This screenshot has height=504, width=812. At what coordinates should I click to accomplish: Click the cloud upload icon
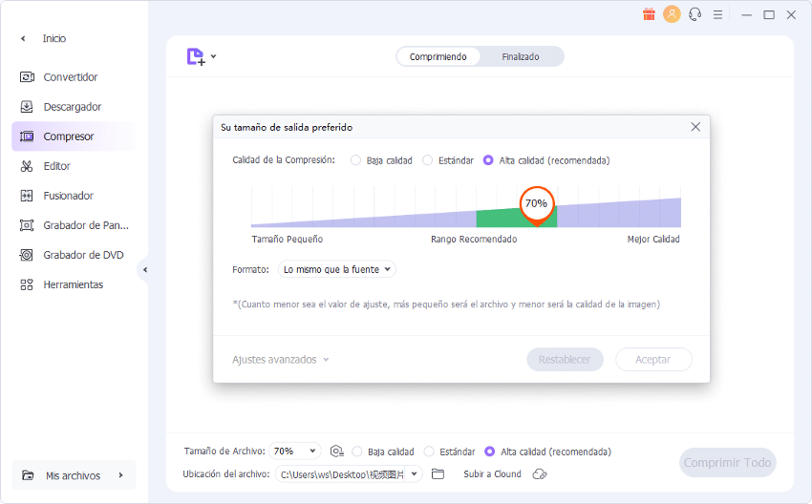pos(540,474)
